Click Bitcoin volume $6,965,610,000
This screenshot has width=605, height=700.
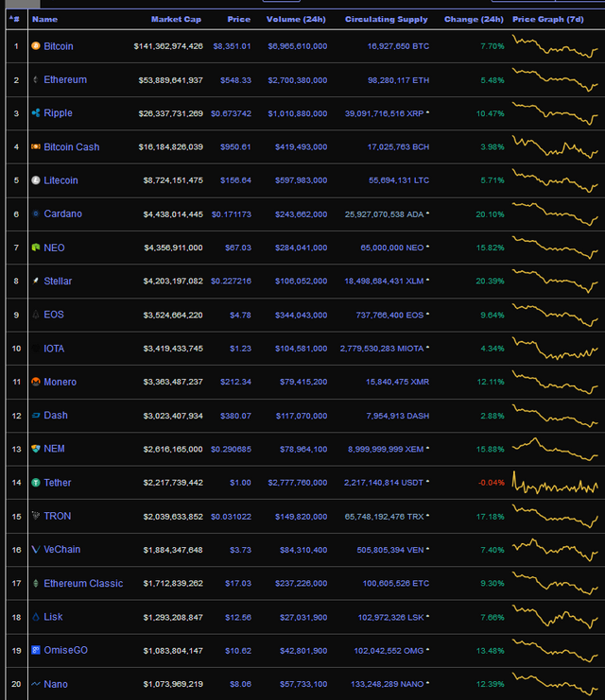coord(298,46)
